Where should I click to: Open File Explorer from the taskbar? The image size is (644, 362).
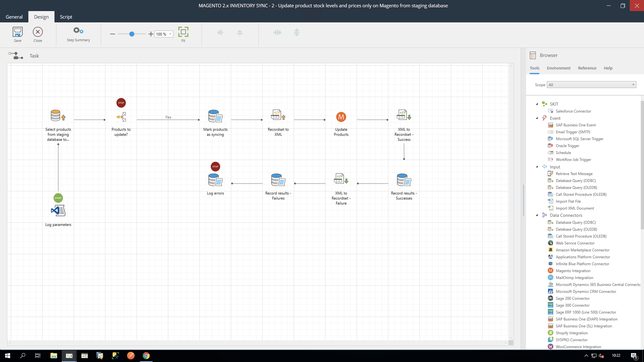(x=53, y=356)
